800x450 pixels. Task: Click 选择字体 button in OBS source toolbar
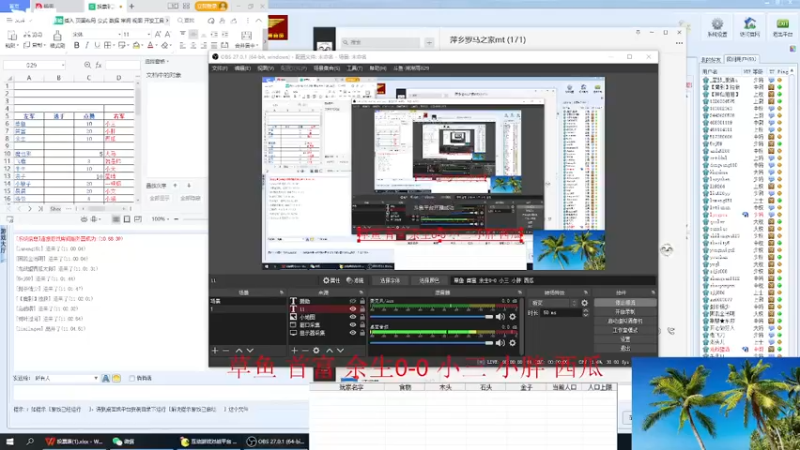click(390, 280)
